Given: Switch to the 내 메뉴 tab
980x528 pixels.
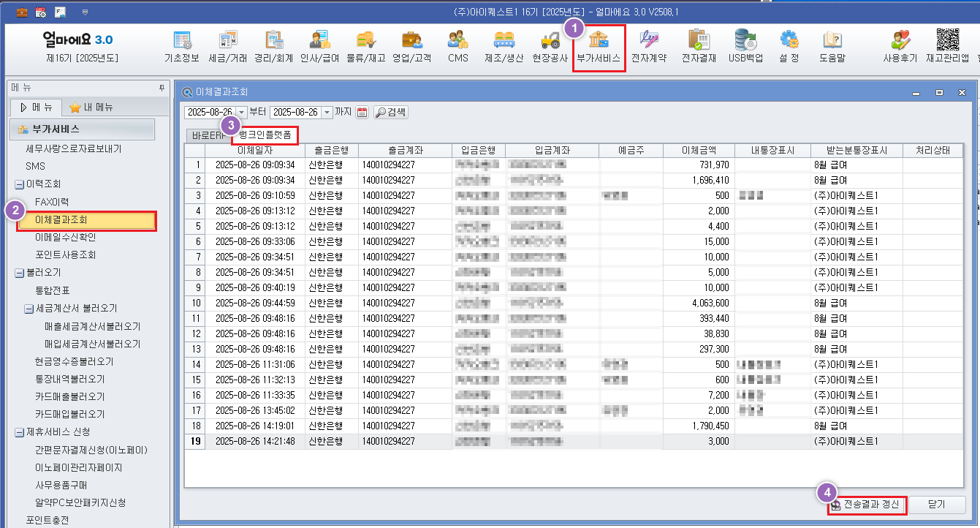Looking at the screenshot, I should 91,108.
